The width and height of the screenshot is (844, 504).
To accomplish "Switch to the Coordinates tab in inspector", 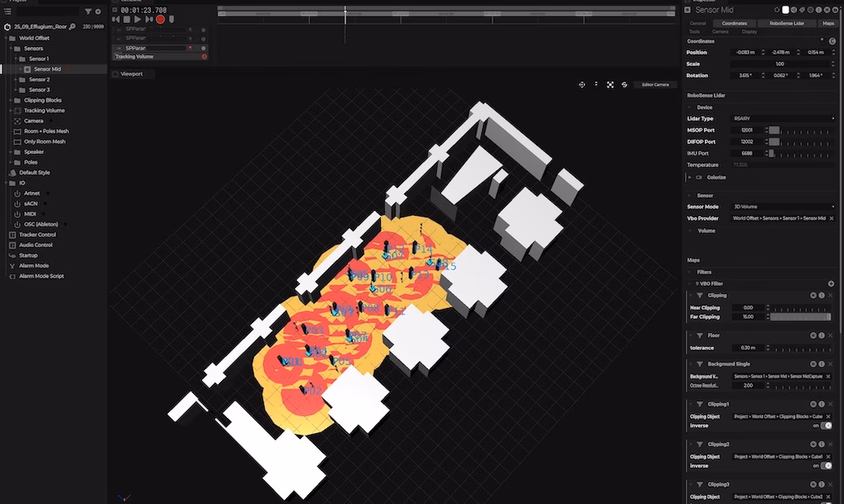I will (734, 23).
